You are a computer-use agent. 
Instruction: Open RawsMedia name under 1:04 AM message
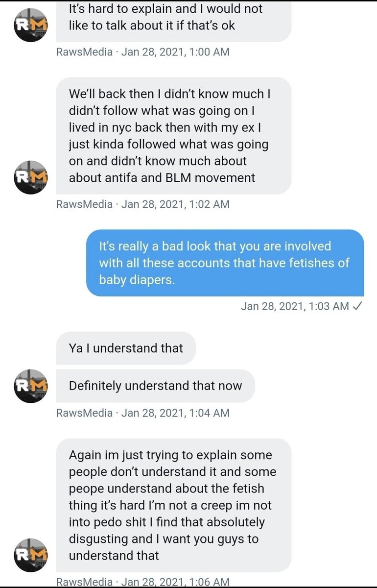click(85, 413)
